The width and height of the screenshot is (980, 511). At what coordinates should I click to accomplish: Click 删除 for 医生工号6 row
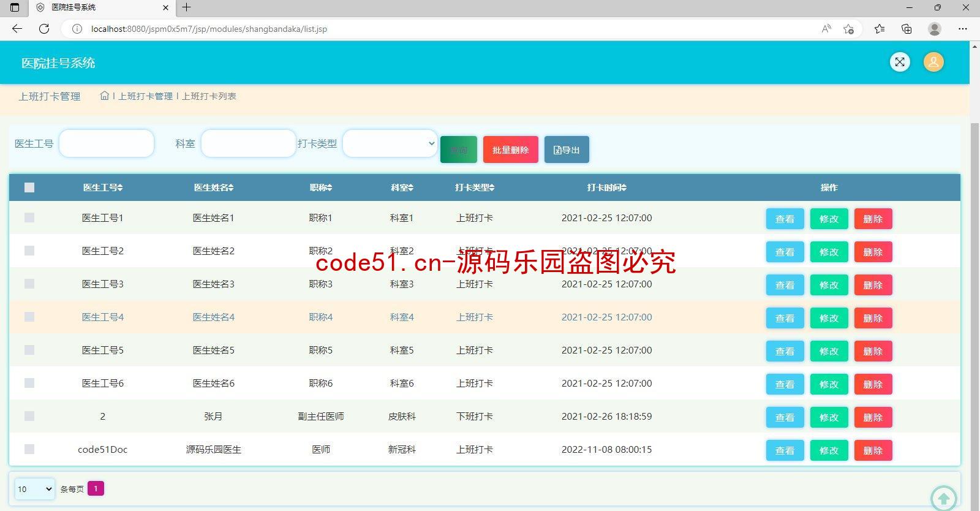[x=873, y=384]
